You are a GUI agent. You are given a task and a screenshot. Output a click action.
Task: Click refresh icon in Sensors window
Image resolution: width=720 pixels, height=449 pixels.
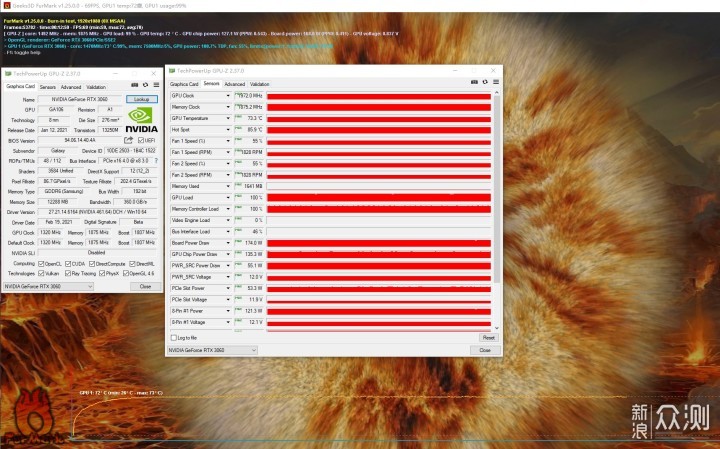click(x=485, y=82)
